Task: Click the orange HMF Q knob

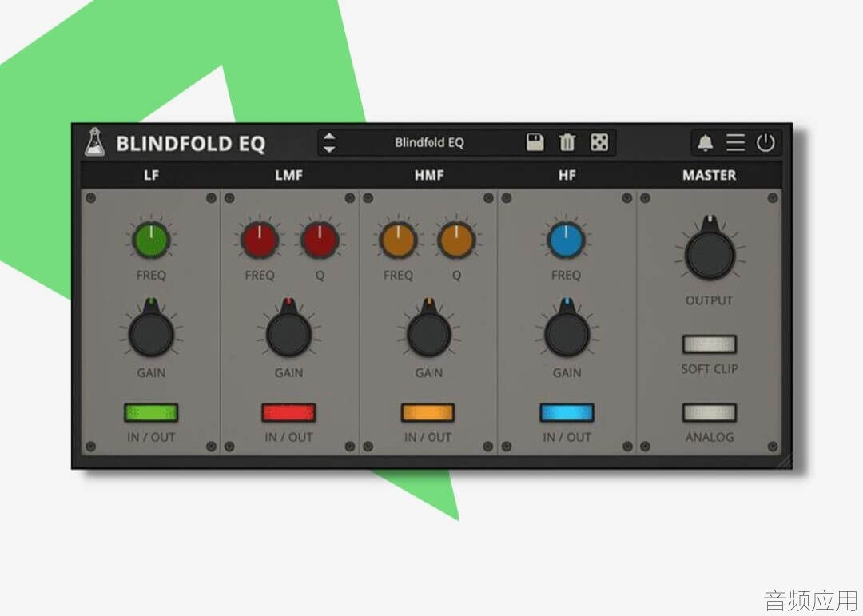Action: coord(456,240)
